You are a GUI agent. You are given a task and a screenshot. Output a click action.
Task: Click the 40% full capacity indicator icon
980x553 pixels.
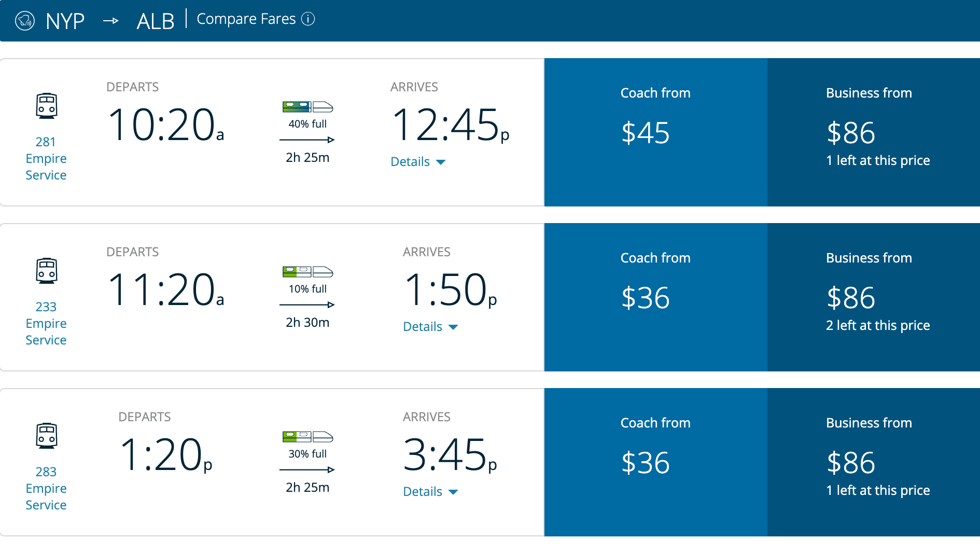point(307,107)
